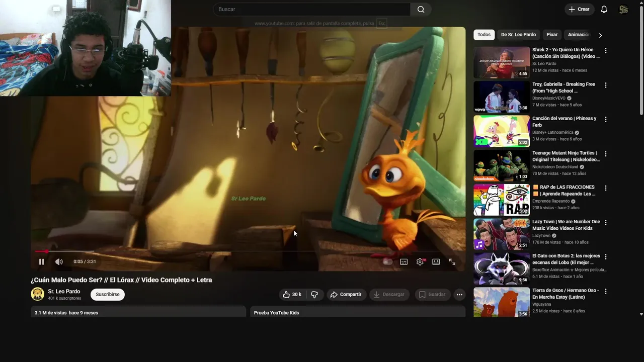The image size is (644, 362).
Task: Click the Guardar button
Action: 432,295
